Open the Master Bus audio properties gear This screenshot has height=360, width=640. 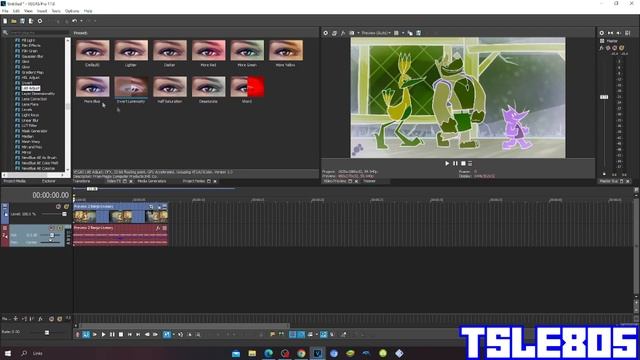602,33
